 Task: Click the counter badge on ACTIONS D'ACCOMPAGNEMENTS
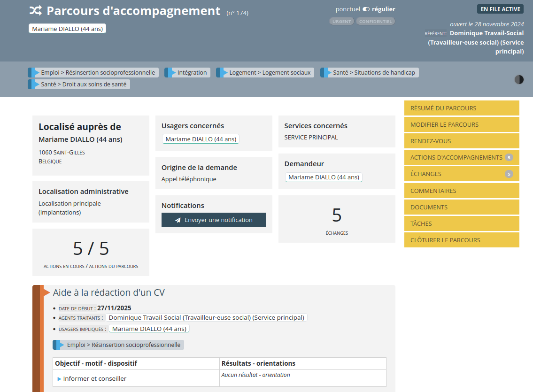point(509,157)
